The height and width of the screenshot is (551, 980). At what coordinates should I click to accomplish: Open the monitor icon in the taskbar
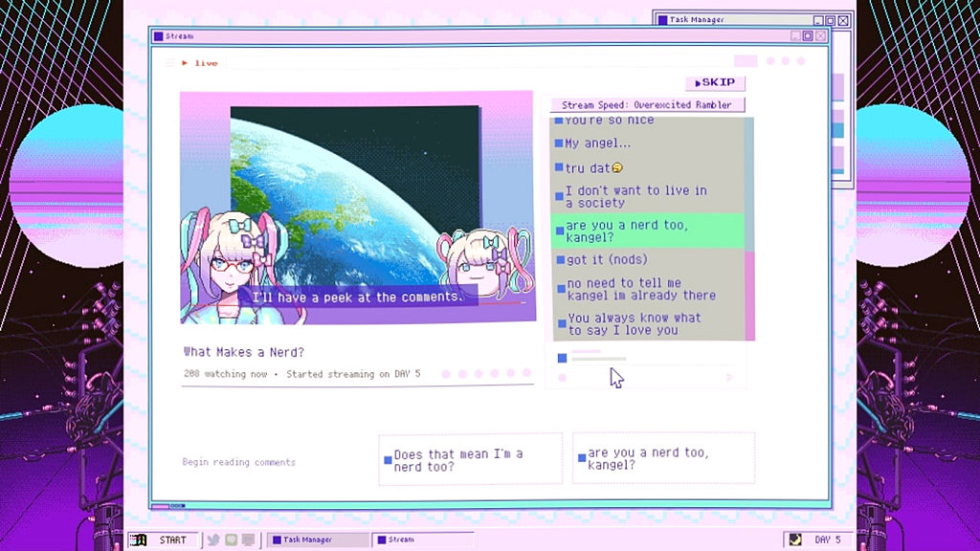point(248,540)
